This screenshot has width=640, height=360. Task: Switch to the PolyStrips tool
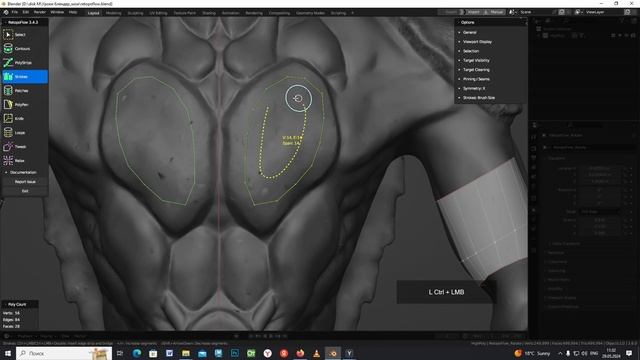pyautogui.click(x=24, y=62)
